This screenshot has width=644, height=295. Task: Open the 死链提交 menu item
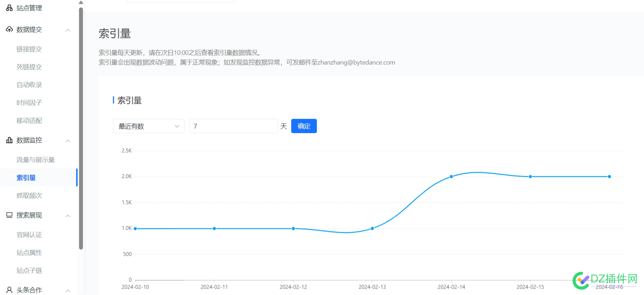[29, 67]
